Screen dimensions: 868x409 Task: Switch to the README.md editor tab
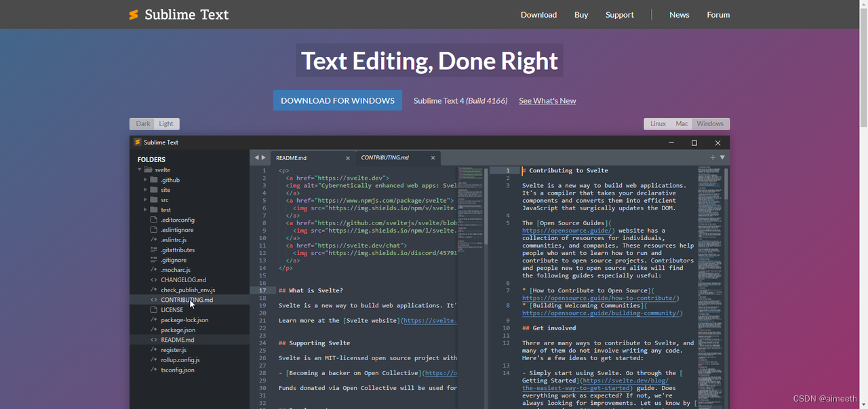pyautogui.click(x=313, y=158)
